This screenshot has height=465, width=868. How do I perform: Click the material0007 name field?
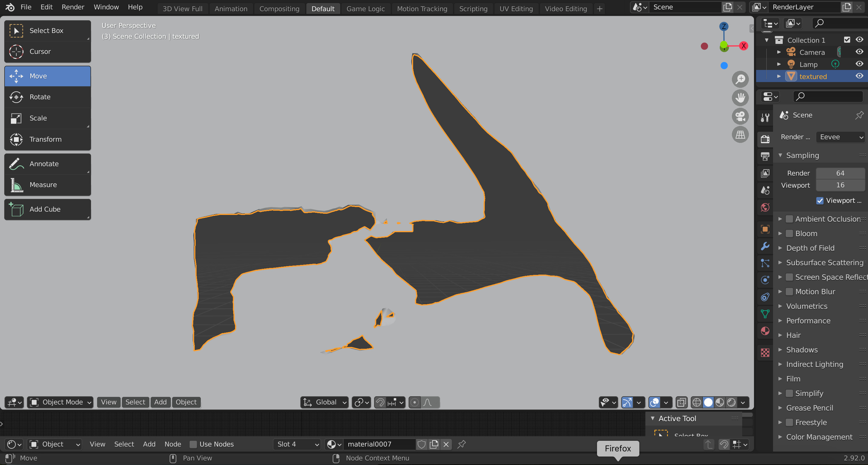(x=378, y=444)
